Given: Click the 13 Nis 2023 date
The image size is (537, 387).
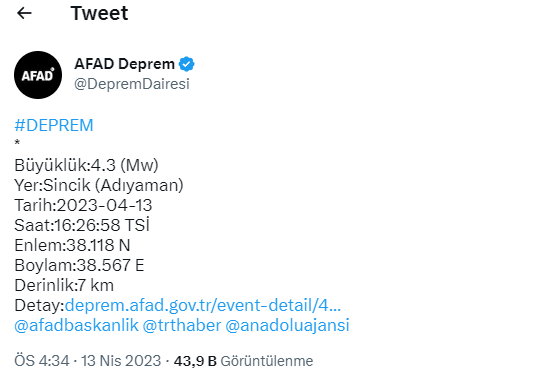Looking at the screenshot, I should 121,361.
